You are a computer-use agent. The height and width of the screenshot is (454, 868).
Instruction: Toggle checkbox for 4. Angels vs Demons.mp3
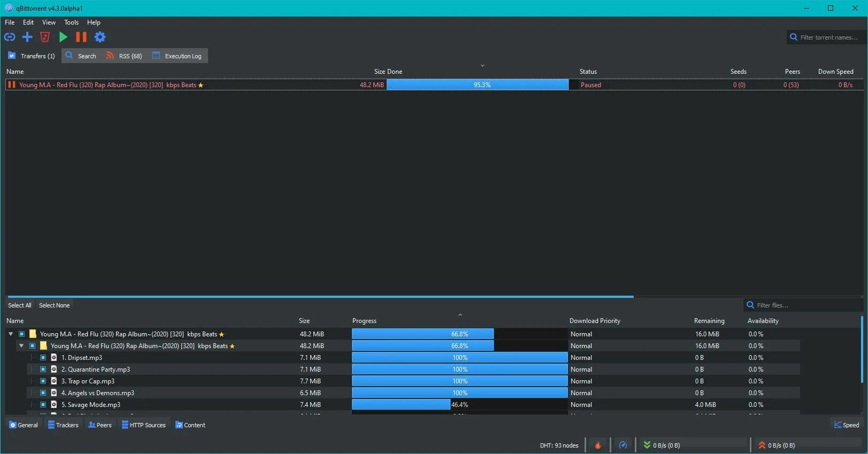(x=43, y=393)
